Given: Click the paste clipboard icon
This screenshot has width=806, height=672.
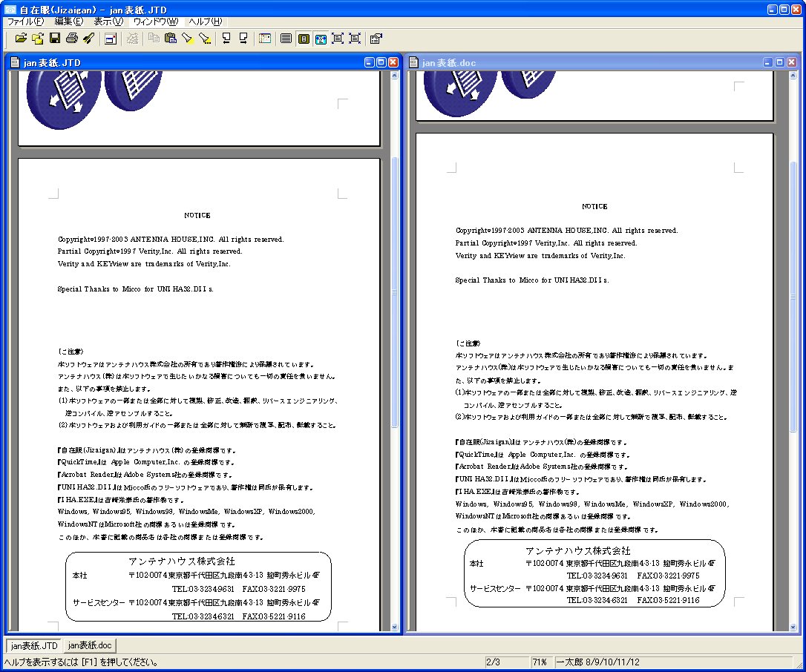Looking at the screenshot, I should pos(171,39).
